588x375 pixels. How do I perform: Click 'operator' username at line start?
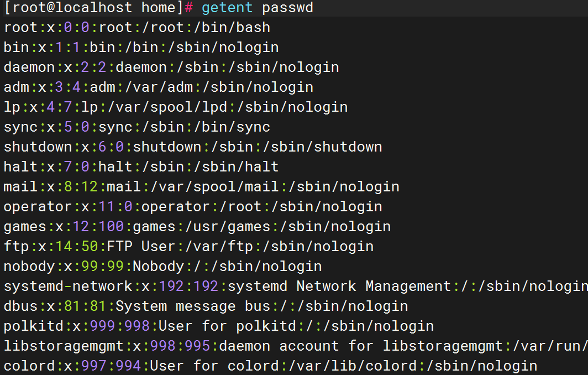(38, 207)
